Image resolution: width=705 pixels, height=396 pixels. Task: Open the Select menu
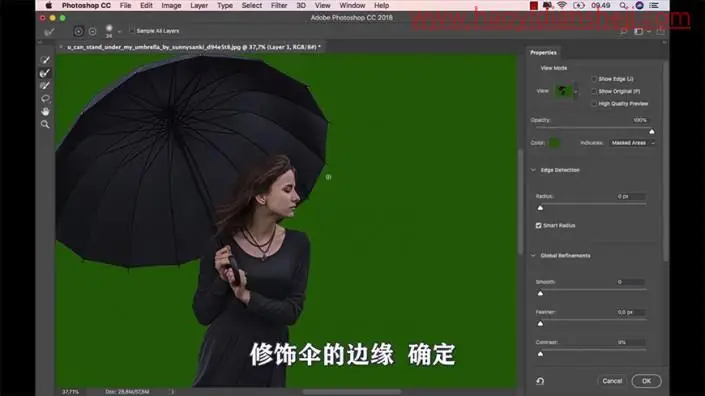pos(252,5)
